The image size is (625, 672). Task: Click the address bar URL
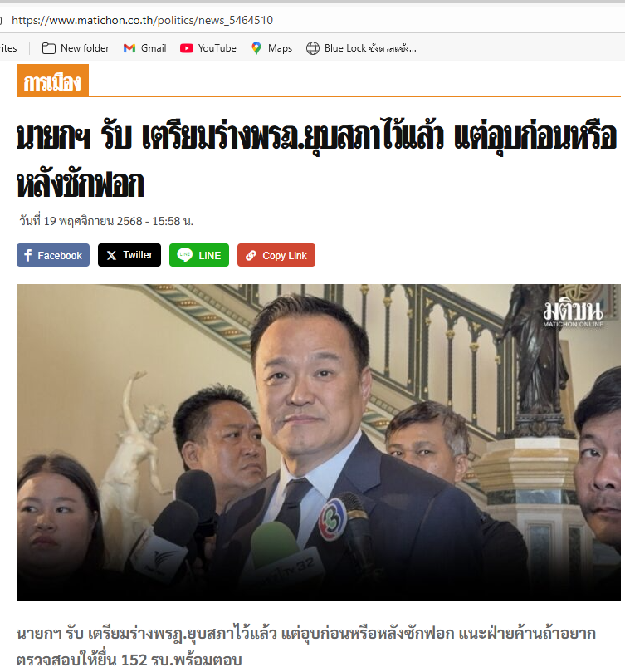click(x=142, y=20)
